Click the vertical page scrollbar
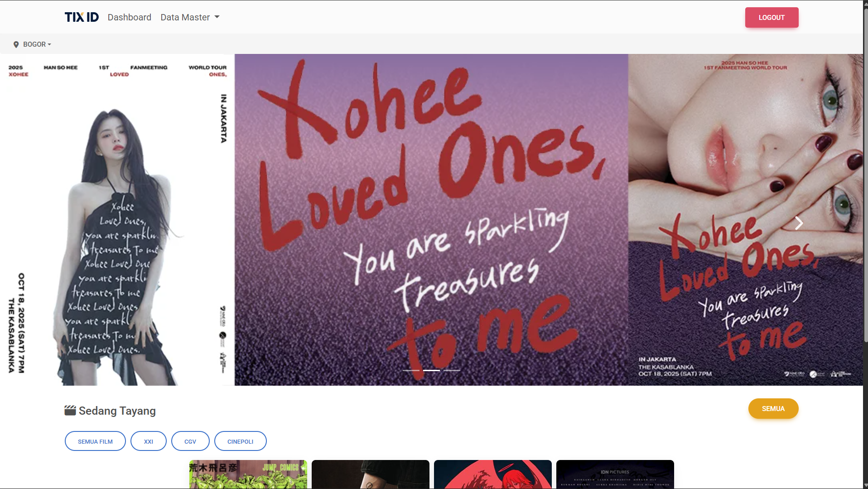The height and width of the screenshot is (489, 868). [x=865, y=181]
